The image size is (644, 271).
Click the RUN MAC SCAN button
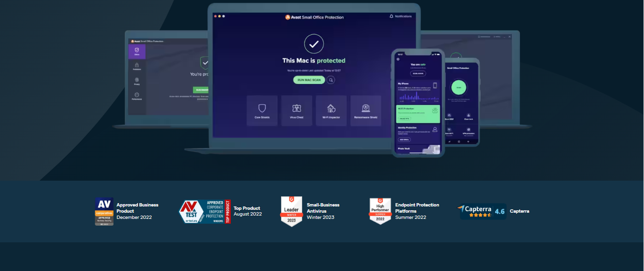tap(309, 80)
